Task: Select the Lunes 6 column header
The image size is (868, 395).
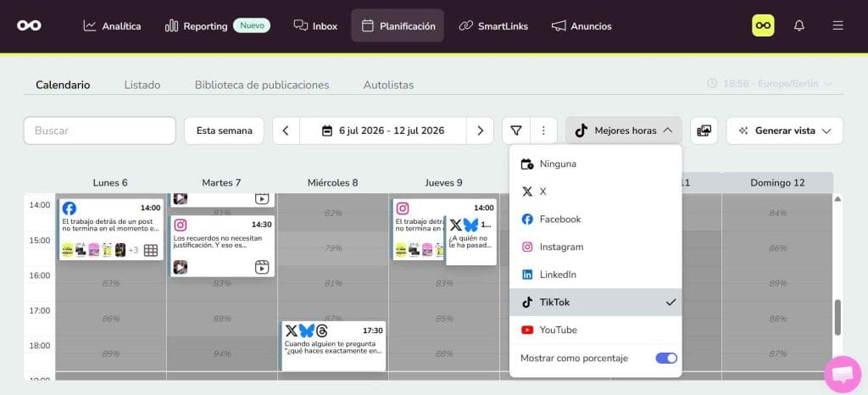Action: click(110, 182)
